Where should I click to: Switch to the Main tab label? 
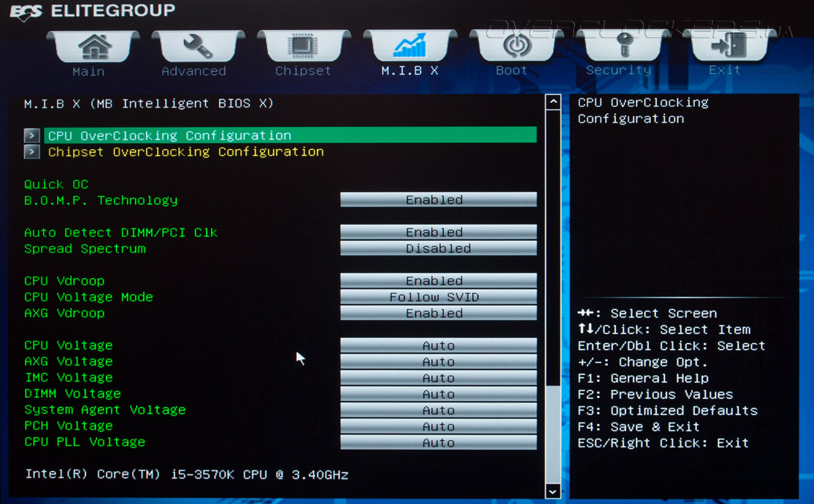tap(88, 71)
